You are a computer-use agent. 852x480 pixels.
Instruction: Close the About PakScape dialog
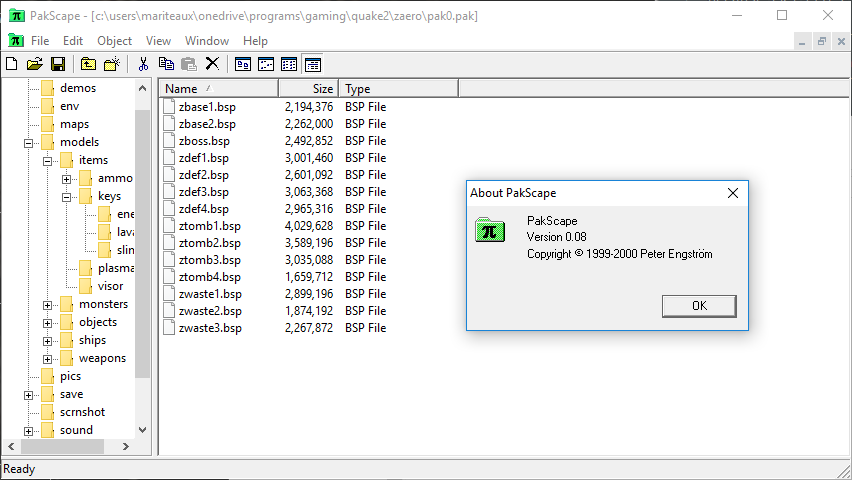[732, 193]
